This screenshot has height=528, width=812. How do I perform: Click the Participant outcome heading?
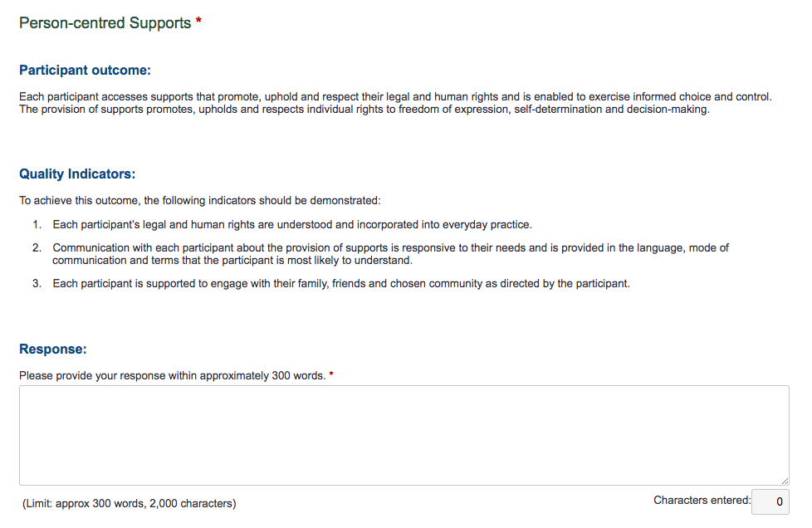coord(85,70)
